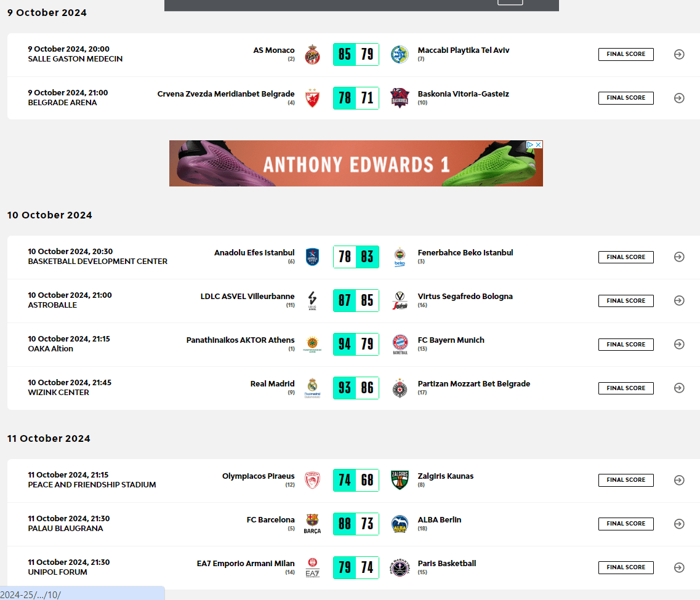Click Final Score for Olympiacos game
The height and width of the screenshot is (600, 700).
pyautogui.click(x=626, y=480)
